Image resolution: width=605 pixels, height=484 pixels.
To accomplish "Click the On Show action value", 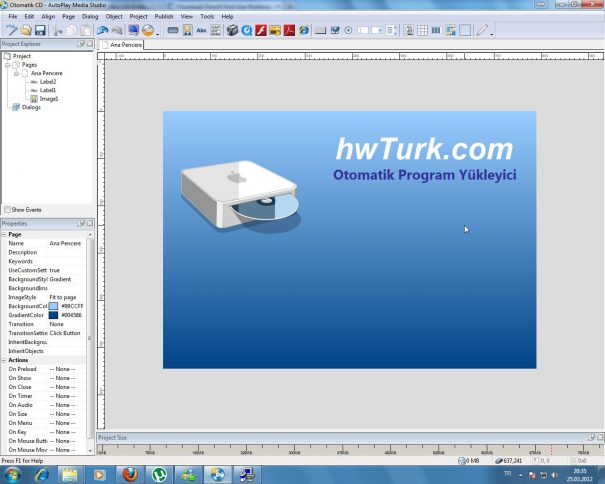I will 63,378.
